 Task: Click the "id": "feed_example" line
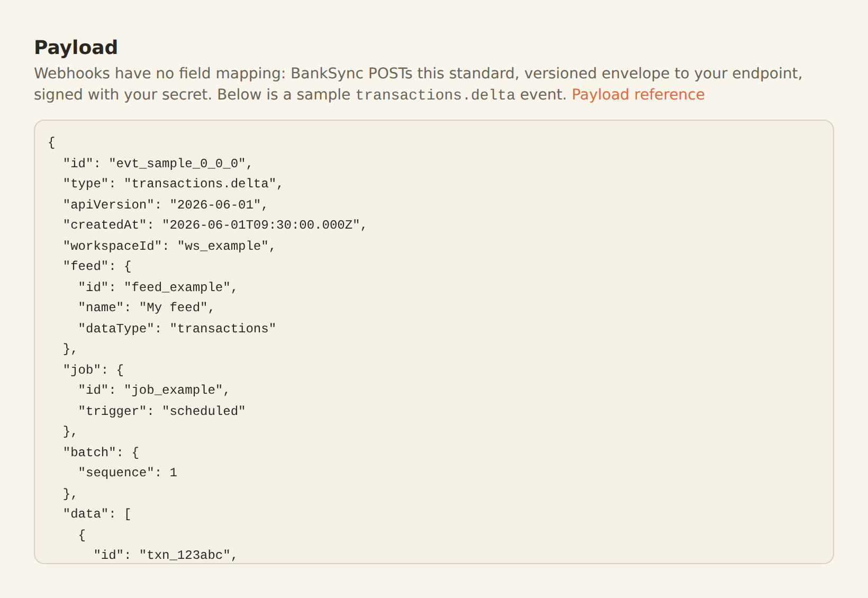pyautogui.click(x=158, y=287)
